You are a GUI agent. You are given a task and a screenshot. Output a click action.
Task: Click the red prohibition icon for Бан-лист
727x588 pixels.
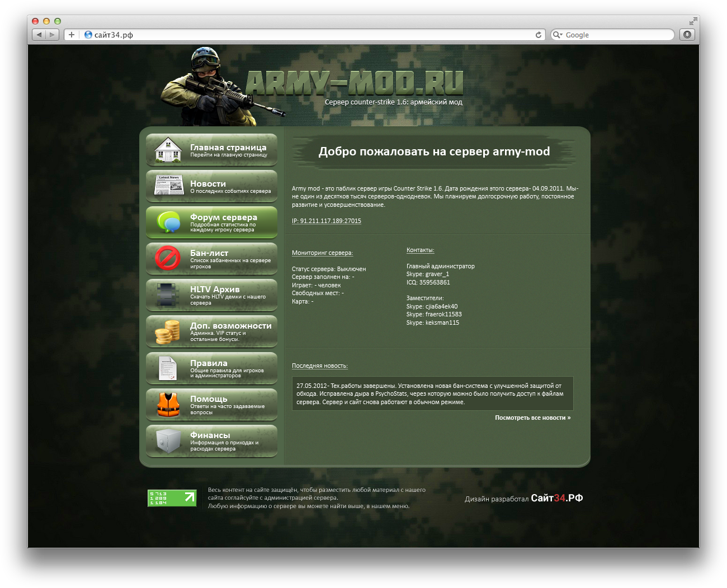167,258
